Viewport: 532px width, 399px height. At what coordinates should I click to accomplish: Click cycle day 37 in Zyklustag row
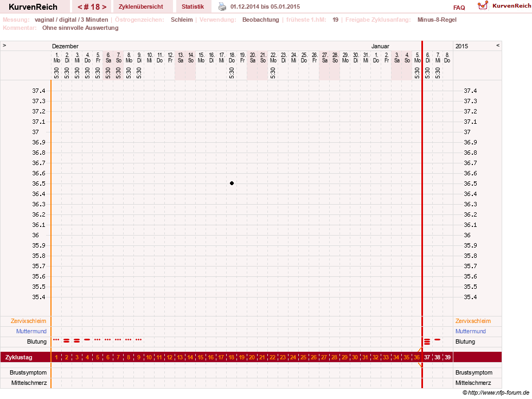tap(427, 357)
